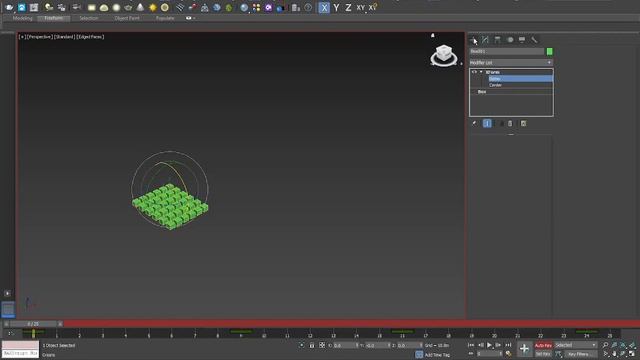Toggle Show End Result button
Screen dimensions: 640x360
(x=487, y=123)
